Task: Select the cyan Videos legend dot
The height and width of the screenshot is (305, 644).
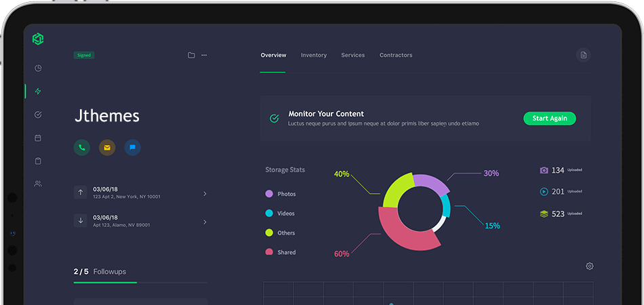Action: tap(269, 213)
